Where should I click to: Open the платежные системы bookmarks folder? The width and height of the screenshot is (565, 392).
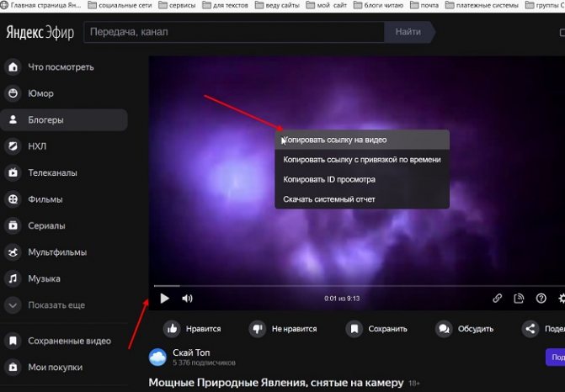(482, 5)
